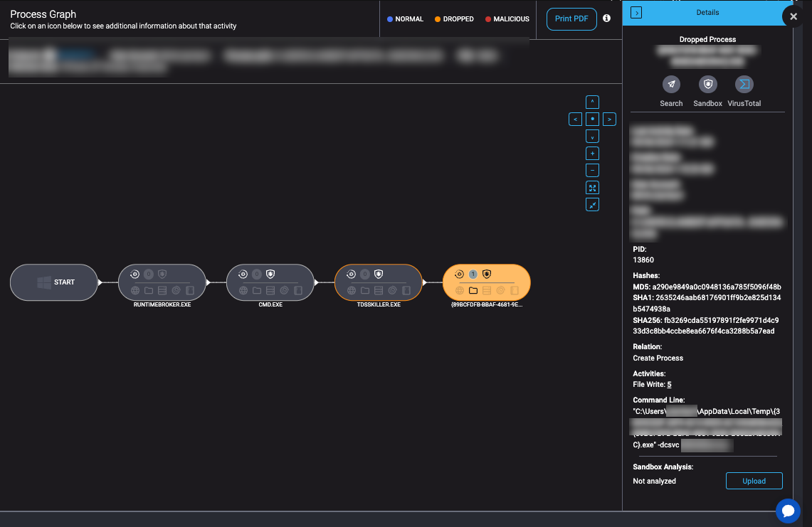Viewport: 812px width, 527px height.
Task: Select the MALICIOUS legend label at the top
Action: tap(507, 19)
